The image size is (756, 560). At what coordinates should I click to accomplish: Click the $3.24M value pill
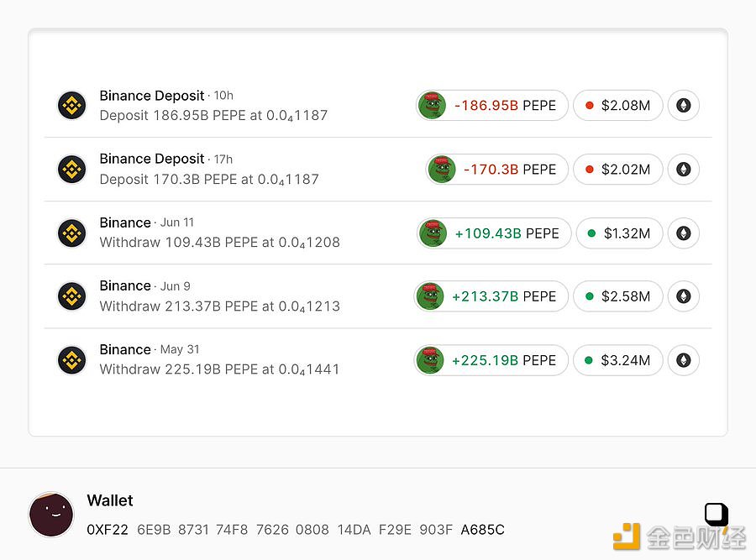(618, 360)
